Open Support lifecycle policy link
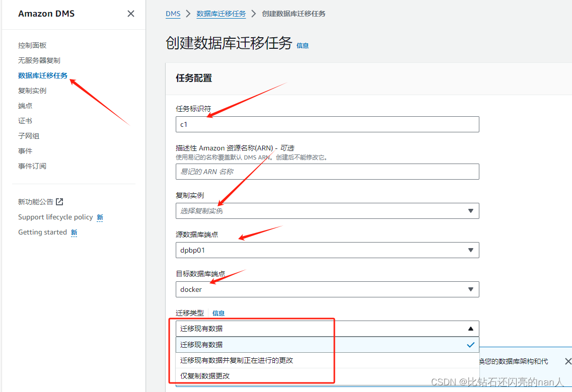 point(55,217)
